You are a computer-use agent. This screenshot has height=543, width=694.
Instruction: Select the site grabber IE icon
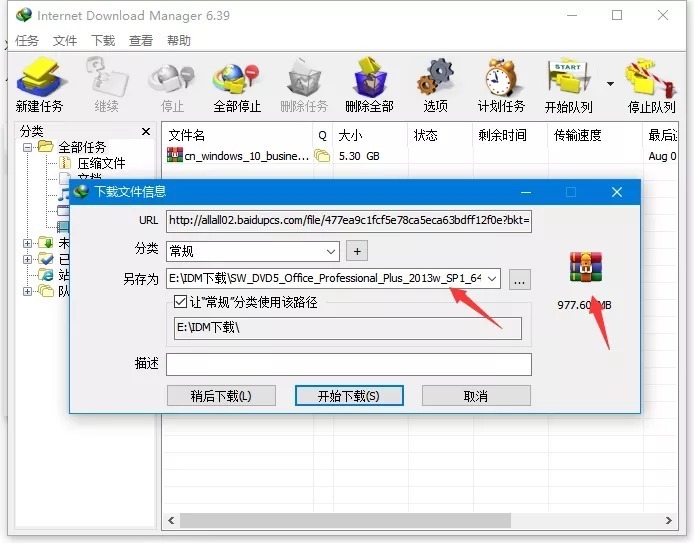click(46, 275)
